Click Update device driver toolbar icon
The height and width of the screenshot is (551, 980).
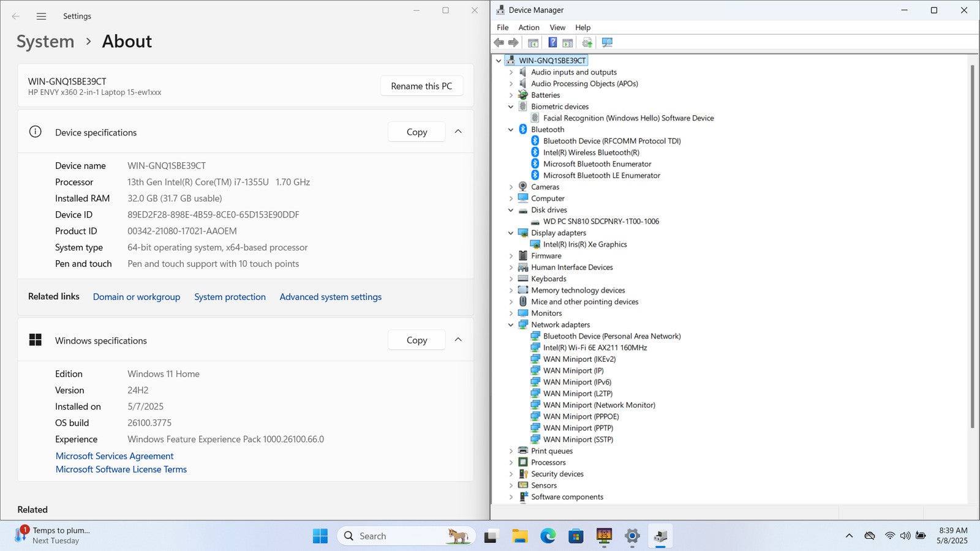pyautogui.click(x=587, y=42)
